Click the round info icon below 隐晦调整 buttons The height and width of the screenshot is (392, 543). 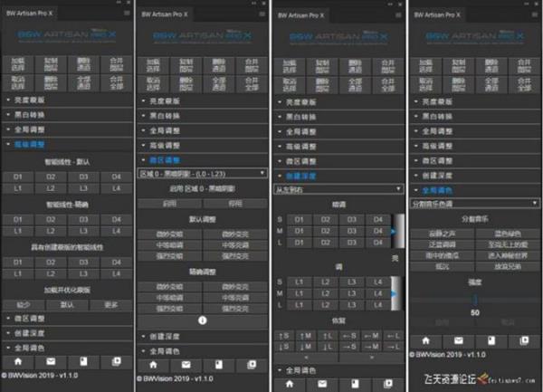click(202, 320)
